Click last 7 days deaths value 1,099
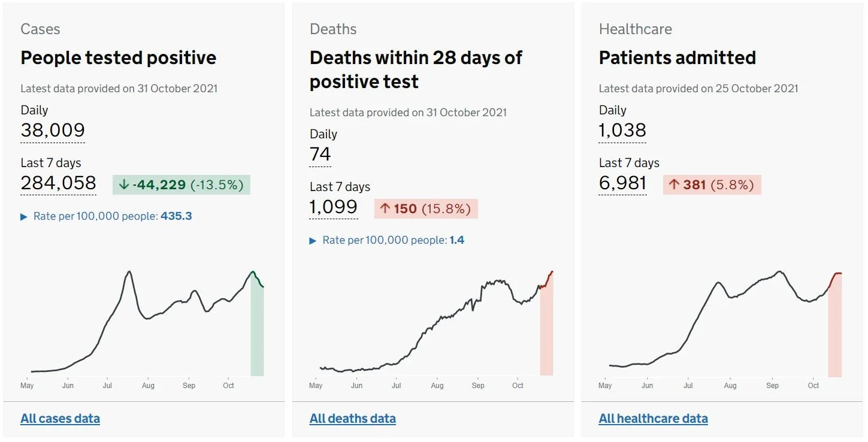The height and width of the screenshot is (442, 868). click(x=334, y=207)
